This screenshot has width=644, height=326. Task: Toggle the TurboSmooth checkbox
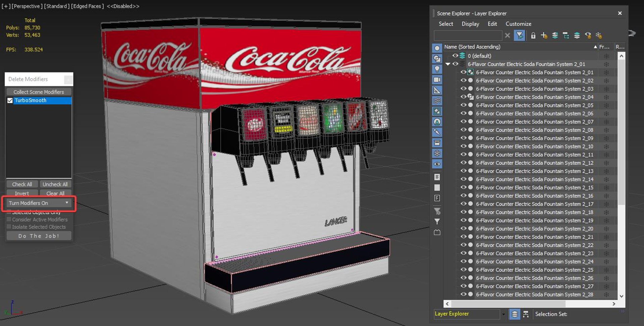pyautogui.click(x=10, y=100)
